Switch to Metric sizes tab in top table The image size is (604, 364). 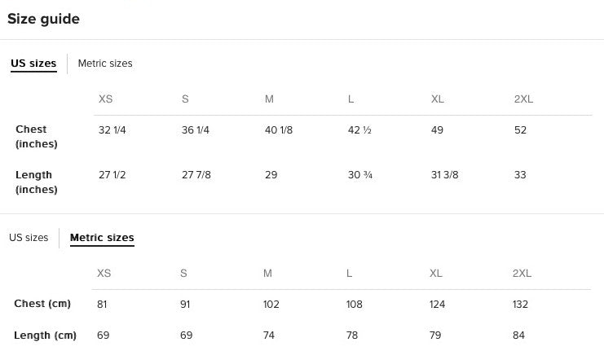coord(105,63)
